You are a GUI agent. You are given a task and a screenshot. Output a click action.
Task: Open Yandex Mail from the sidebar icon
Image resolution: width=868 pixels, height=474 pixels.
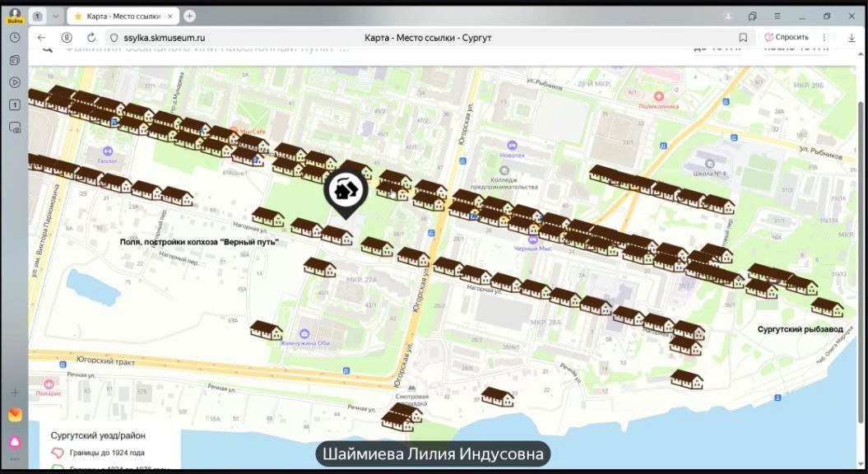[x=15, y=416]
